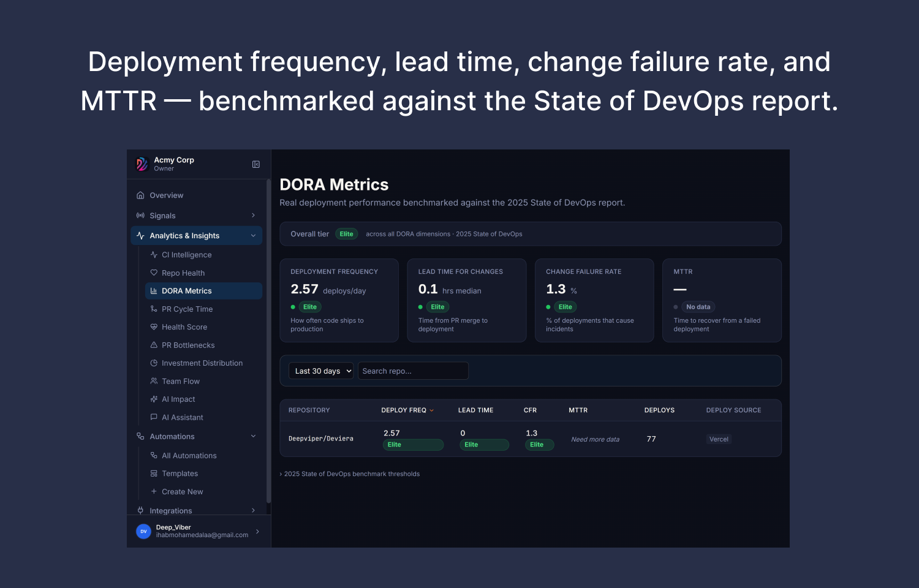Click the LEAD TIME column header
This screenshot has width=919, height=588.
click(x=475, y=410)
